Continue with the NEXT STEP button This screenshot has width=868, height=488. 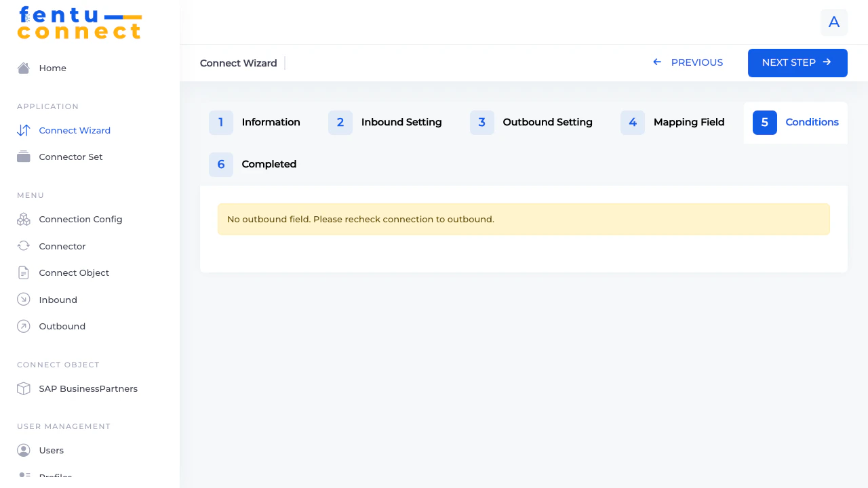tap(797, 63)
